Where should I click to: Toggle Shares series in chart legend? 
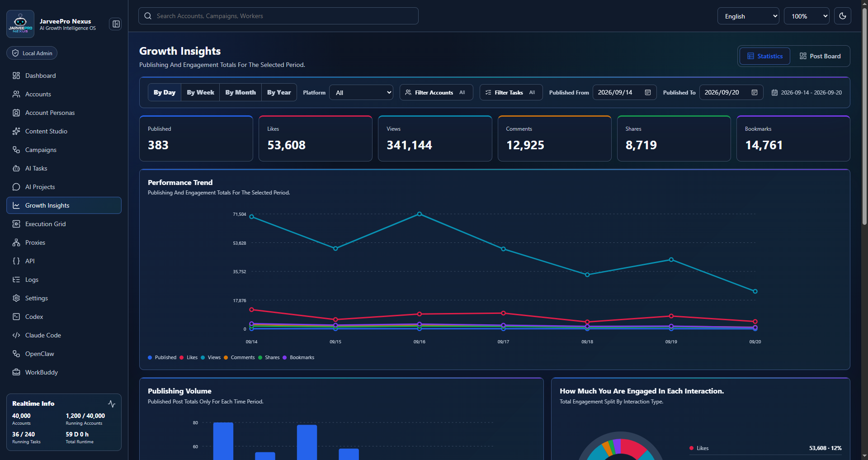pyautogui.click(x=269, y=357)
